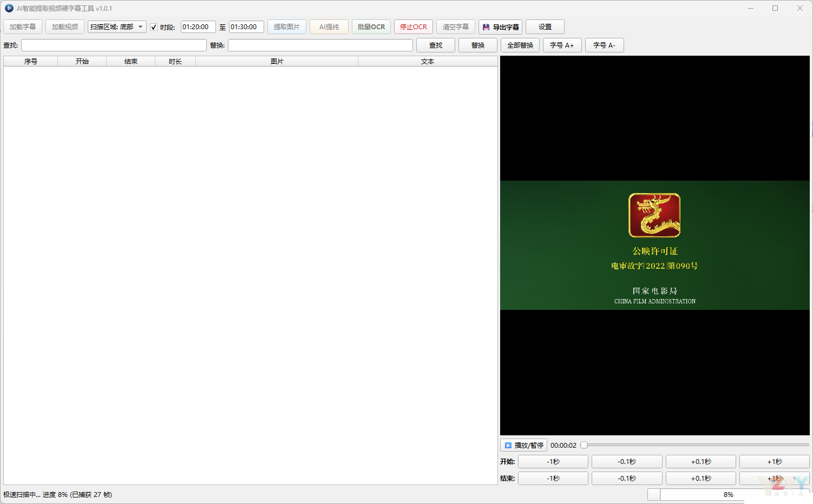Click the app logo icon in title bar
The width and height of the screenshot is (813, 504).
click(9, 8)
